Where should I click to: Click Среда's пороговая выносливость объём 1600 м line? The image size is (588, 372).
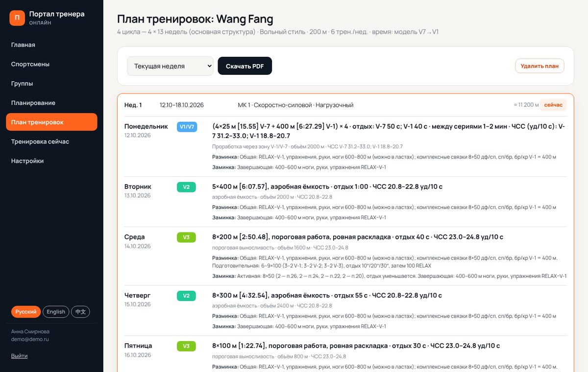click(x=280, y=248)
